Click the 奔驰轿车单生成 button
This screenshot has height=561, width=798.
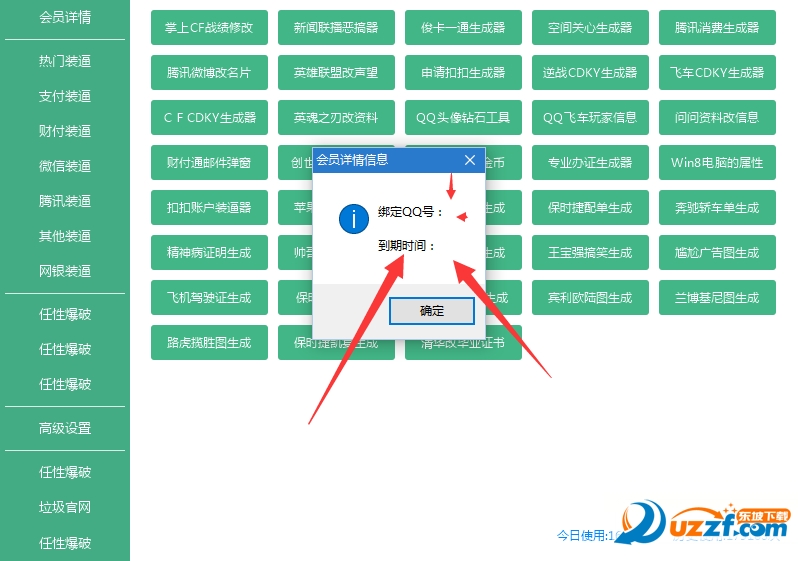click(718, 207)
